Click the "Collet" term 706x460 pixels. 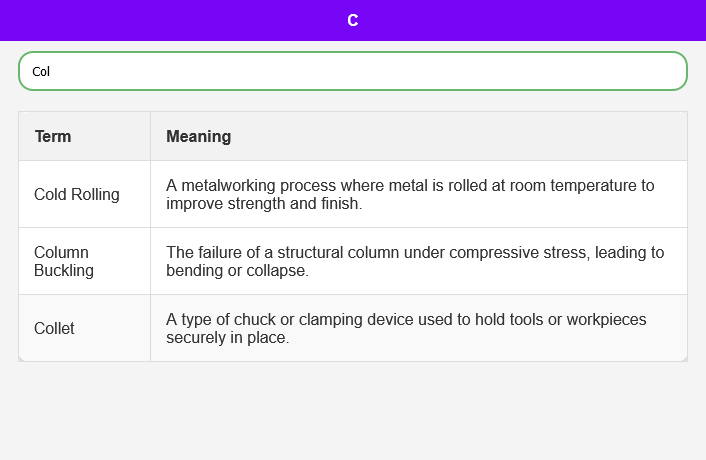(54, 328)
